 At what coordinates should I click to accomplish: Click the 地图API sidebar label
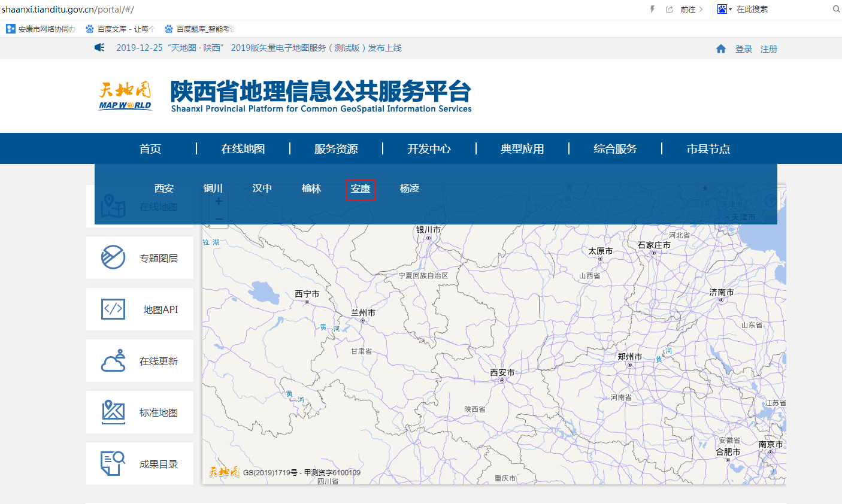pyautogui.click(x=160, y=309)
